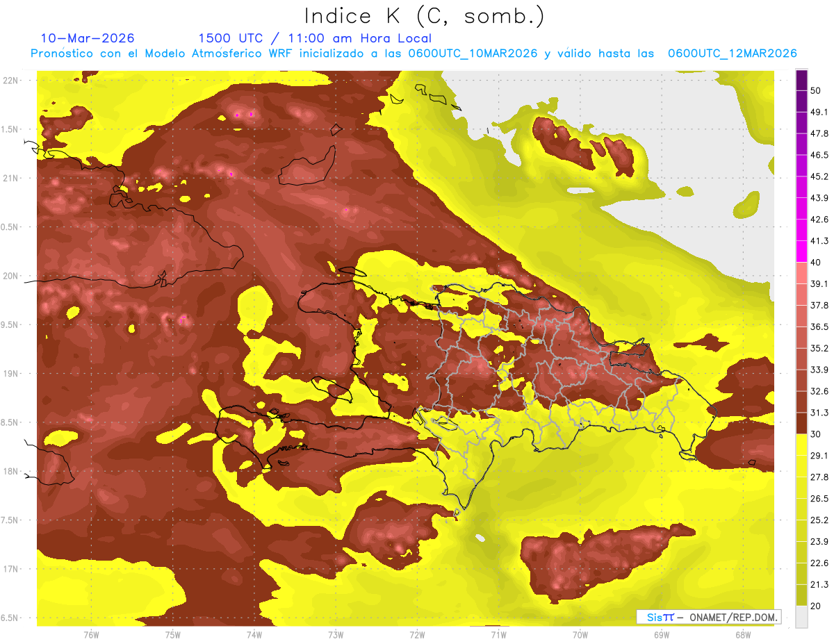834x644 pixels.
Task: Click the time "1500 UTC / 11:00 am Hora Local"
Action: click(315, 38)
